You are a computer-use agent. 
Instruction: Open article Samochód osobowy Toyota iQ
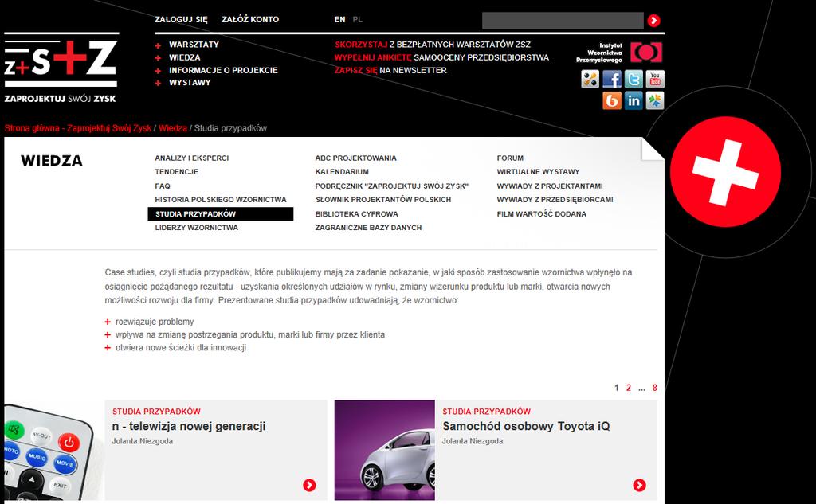click(526, 426)
